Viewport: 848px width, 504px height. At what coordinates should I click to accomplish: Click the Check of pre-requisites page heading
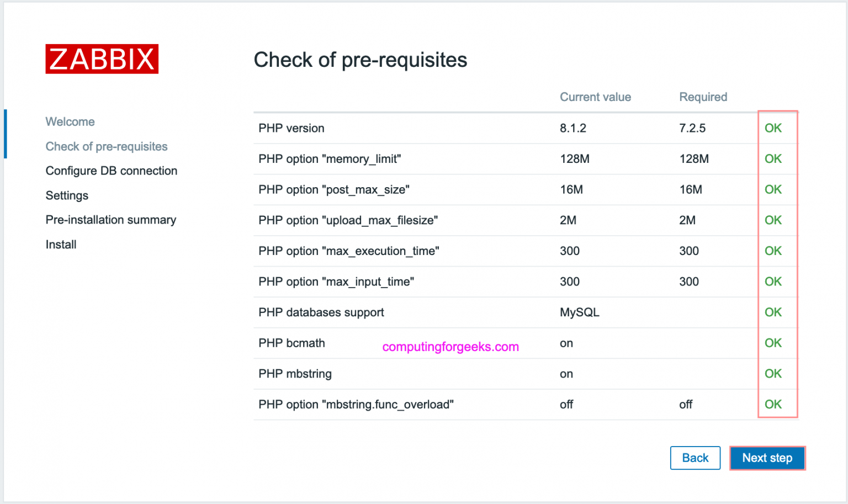tap(360, 60)
